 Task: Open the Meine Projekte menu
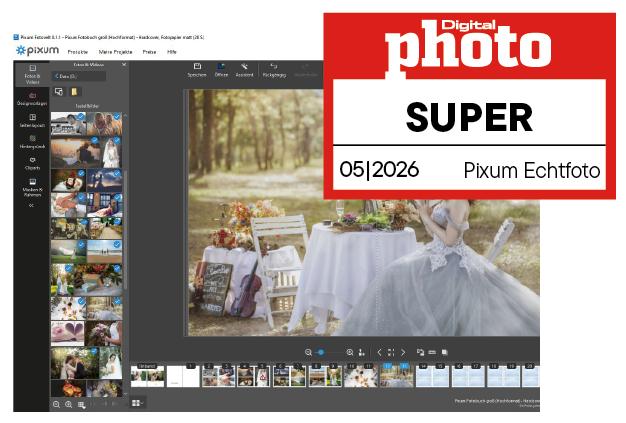[115, 52]
